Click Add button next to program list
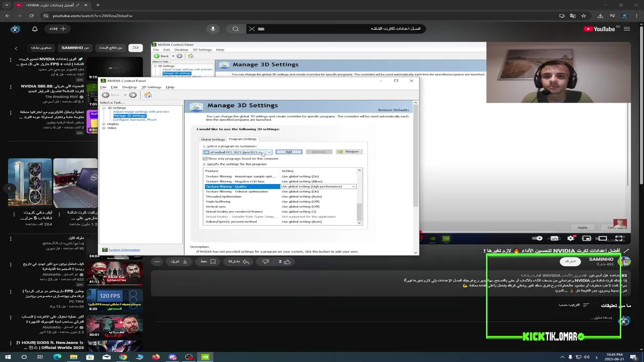Image resolution: width=644 pixels, height=362 pixels. (289, 152)
